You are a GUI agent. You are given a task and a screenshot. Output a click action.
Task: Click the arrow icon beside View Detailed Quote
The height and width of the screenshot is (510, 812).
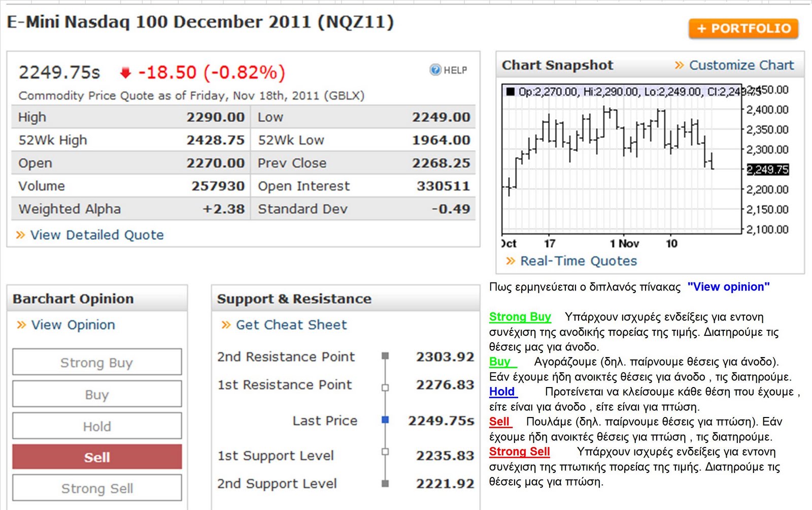(x=20, y=235)
